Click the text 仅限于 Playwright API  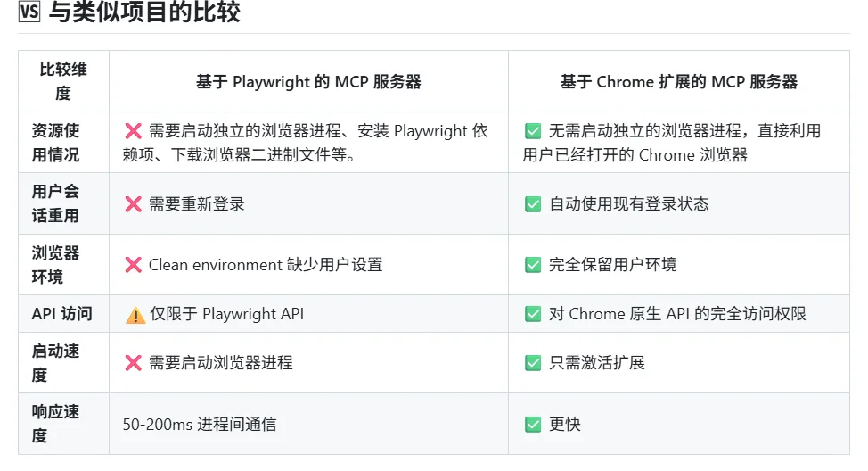227,314
